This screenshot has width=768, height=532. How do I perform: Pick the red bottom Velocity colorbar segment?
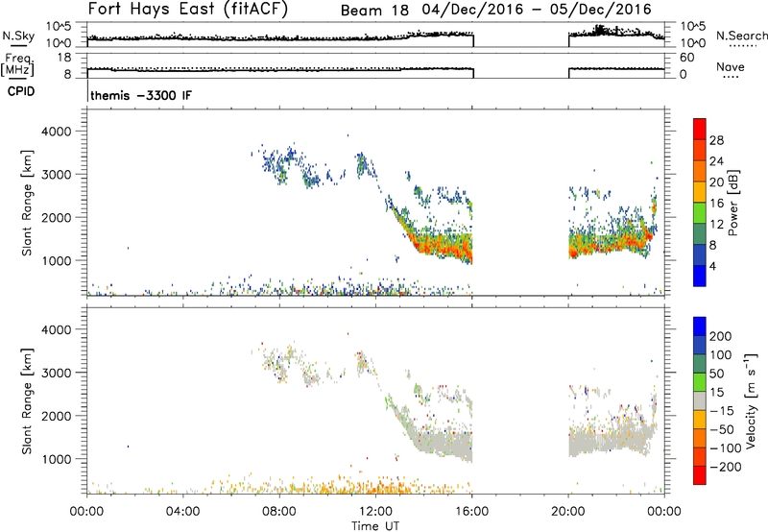700,475
